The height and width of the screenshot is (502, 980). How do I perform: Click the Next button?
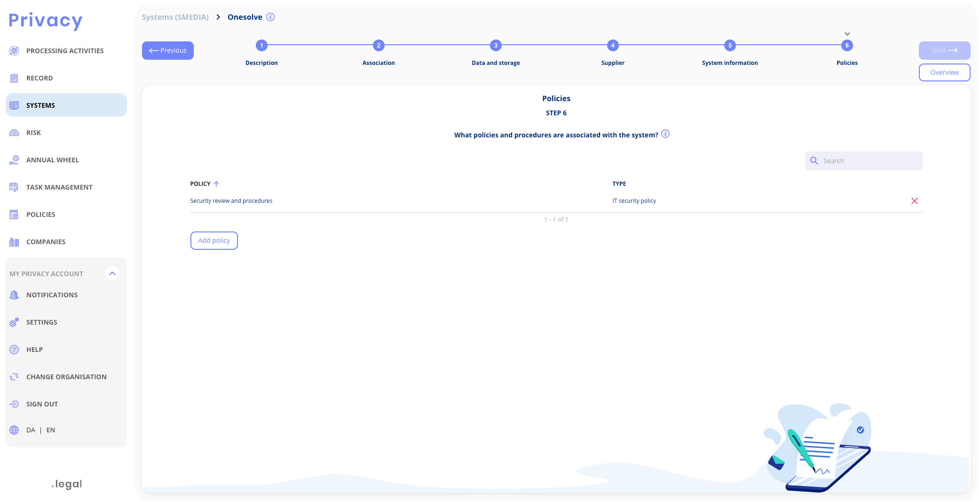944,50
